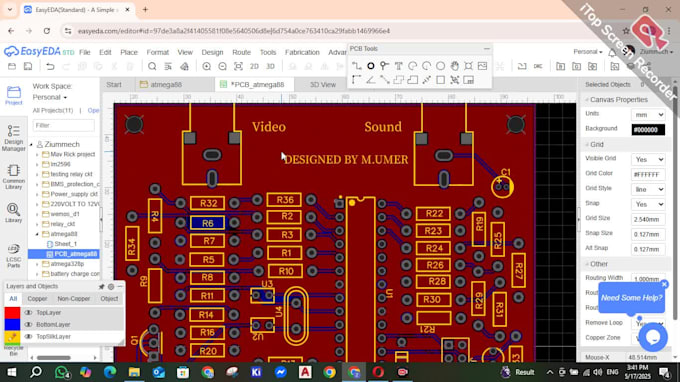Open Snap dropdown
This screenshot has height=382, width=680.
coord(648,204)
